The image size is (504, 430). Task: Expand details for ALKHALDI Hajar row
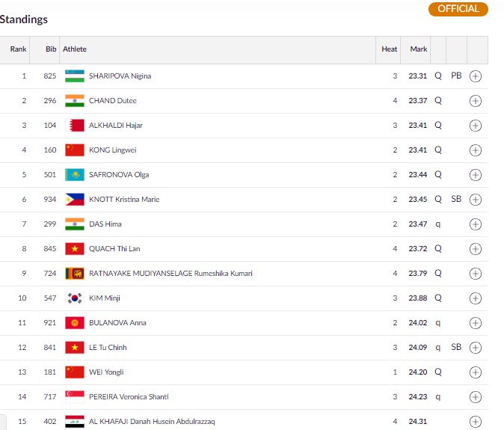tap(475, 126)
